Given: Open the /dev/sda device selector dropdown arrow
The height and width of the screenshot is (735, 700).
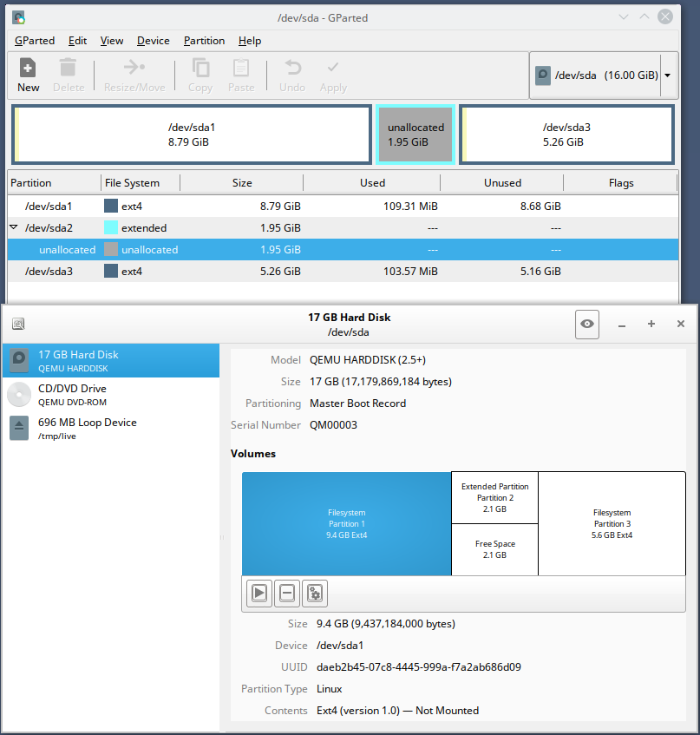Looking at the screenshot, I should [668, 75].
